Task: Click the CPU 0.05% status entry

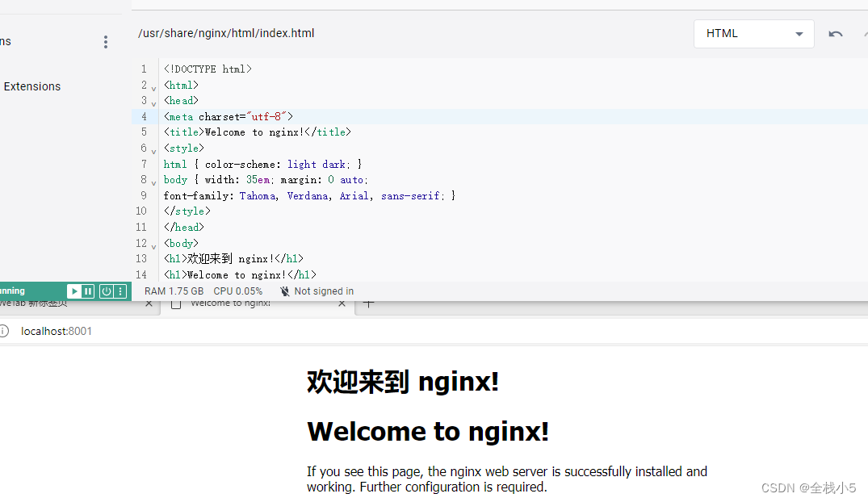Action: (x=238, y=291)
